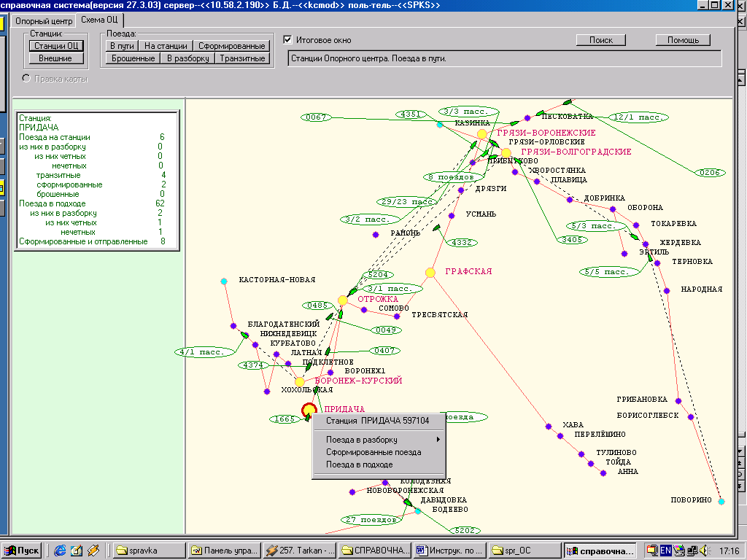Image resolution: width=747 pixels, height=560 pixels.
Task: Click 'Поезда на станции' line in summary panel
Action: pyautogui.click(x=92, y=137)
